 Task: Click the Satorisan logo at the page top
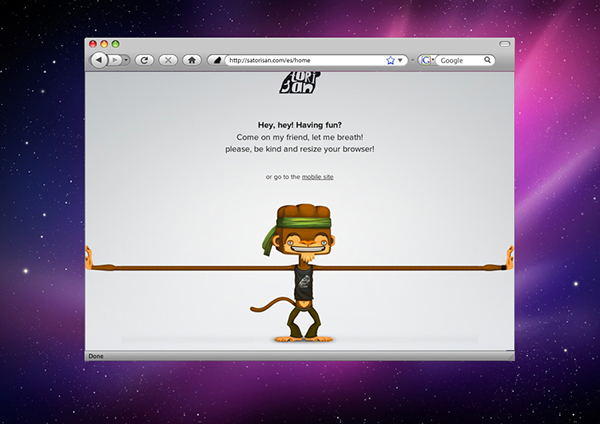click(x=300, y=83)
